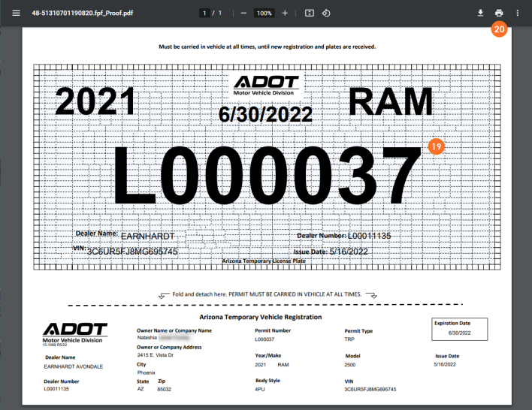Download the PDF file
The height and width of the screenshot is (410, 532).
click(x=480, y=14)
